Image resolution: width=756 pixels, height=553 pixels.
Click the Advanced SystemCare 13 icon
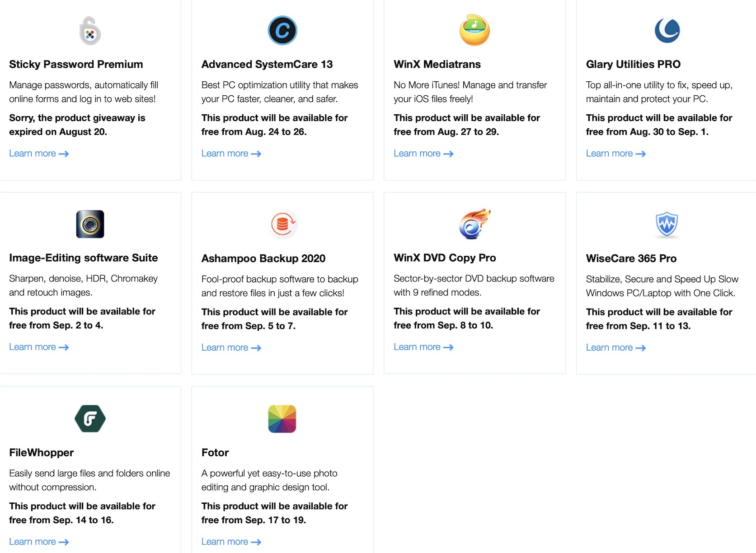tap(282, 31)
